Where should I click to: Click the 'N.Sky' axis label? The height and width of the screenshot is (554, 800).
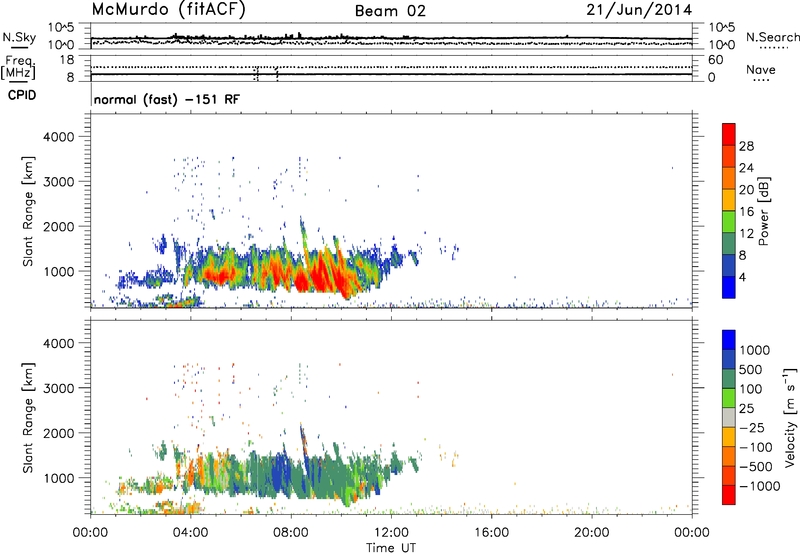[19, 37]
